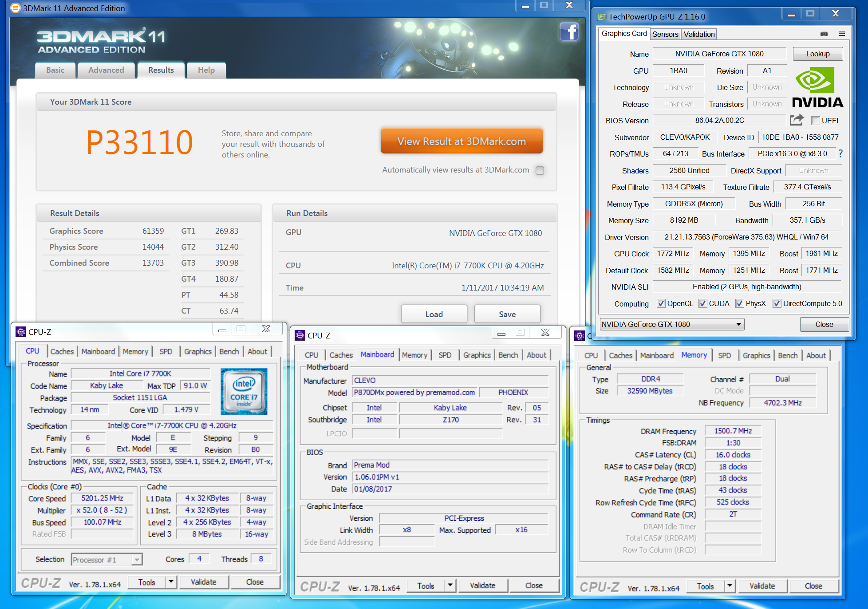Switch to the Basic tab in 3DMark
Image resolution: width=868 pixels, height=609 pixels.
pyautogui.click(x=55, y=70)
